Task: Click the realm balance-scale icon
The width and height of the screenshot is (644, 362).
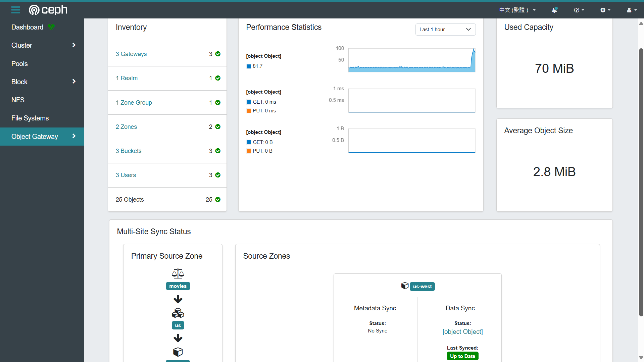Action: click(178, 273)
